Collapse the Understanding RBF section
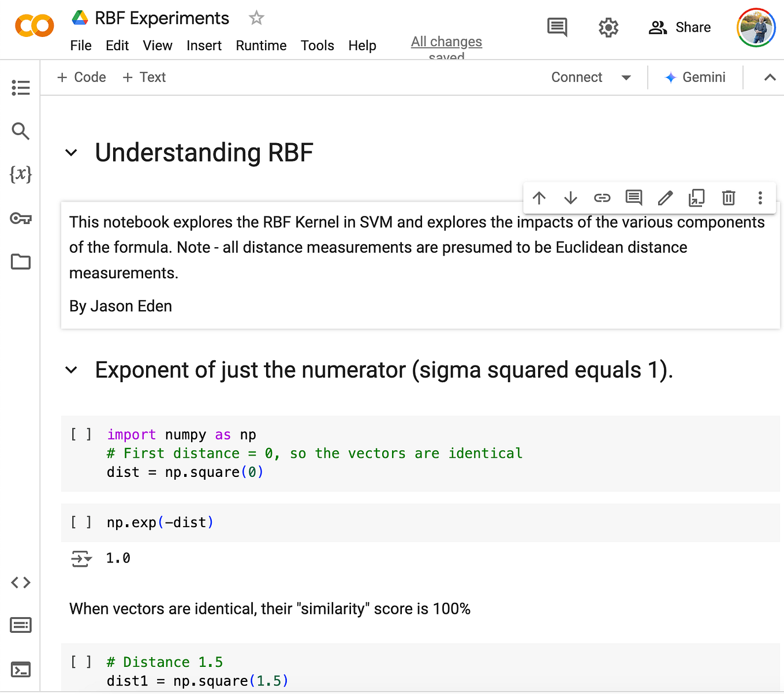The width and height of the screenshot is (784, 694). [x=71, y=152]
